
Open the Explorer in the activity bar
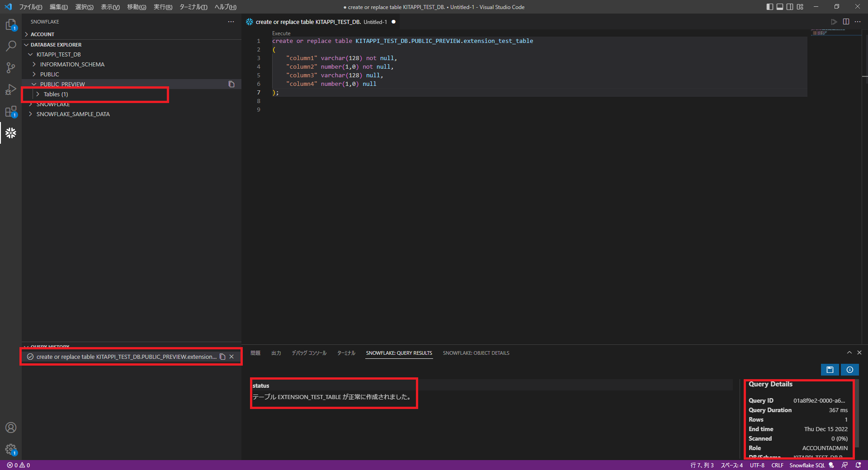(10, 25)
